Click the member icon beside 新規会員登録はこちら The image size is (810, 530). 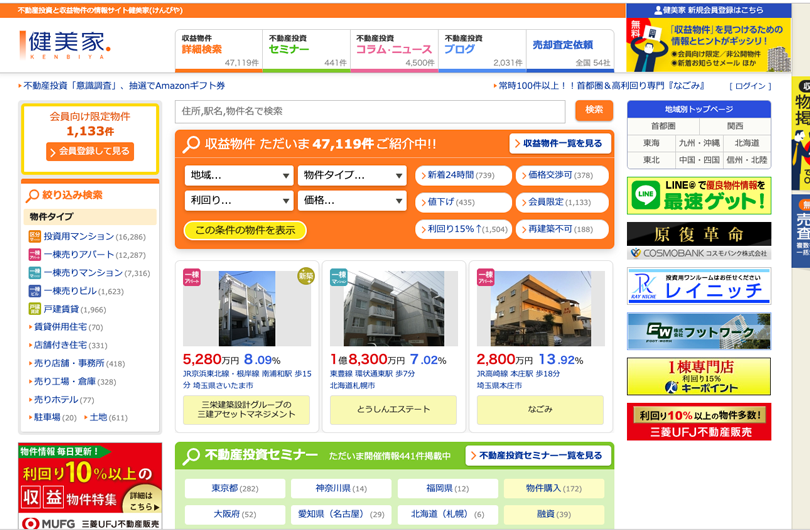[x=658, y=10]
